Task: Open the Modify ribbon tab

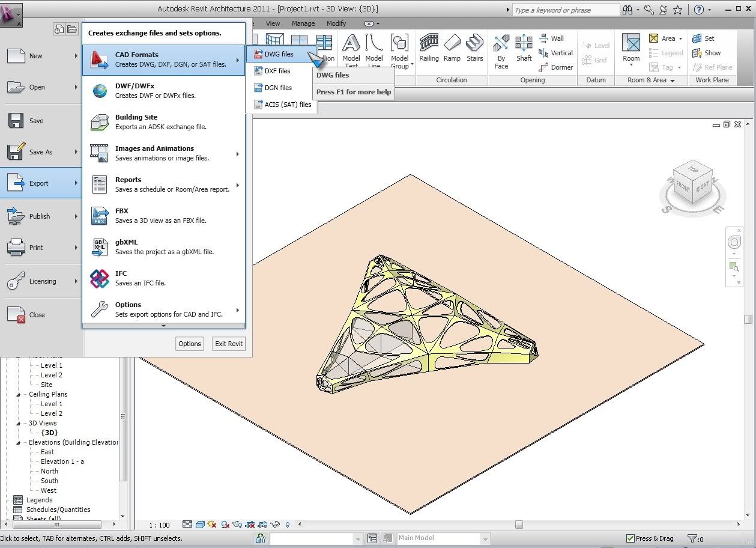Action: click(x=336, y=23)
